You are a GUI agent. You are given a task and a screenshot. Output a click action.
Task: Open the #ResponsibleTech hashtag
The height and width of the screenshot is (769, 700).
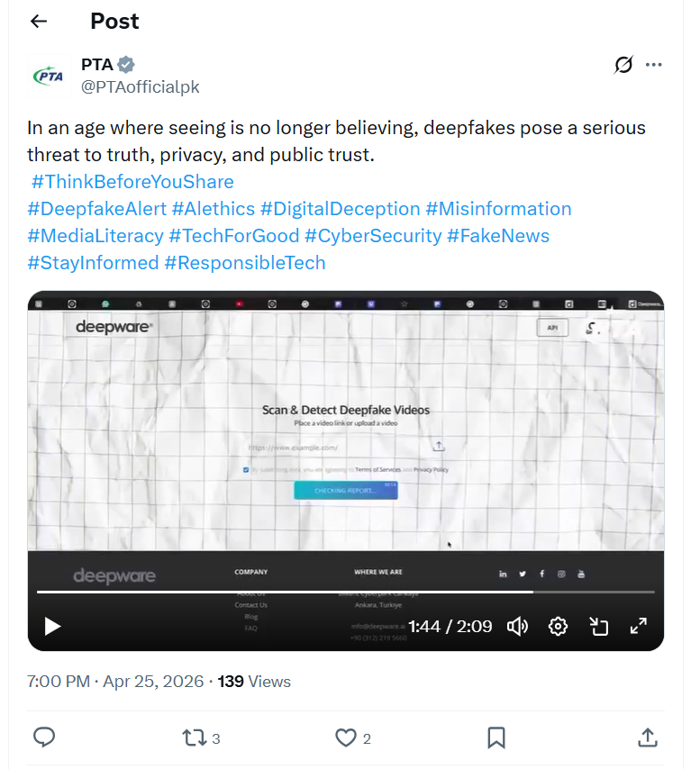pos(245,262)
